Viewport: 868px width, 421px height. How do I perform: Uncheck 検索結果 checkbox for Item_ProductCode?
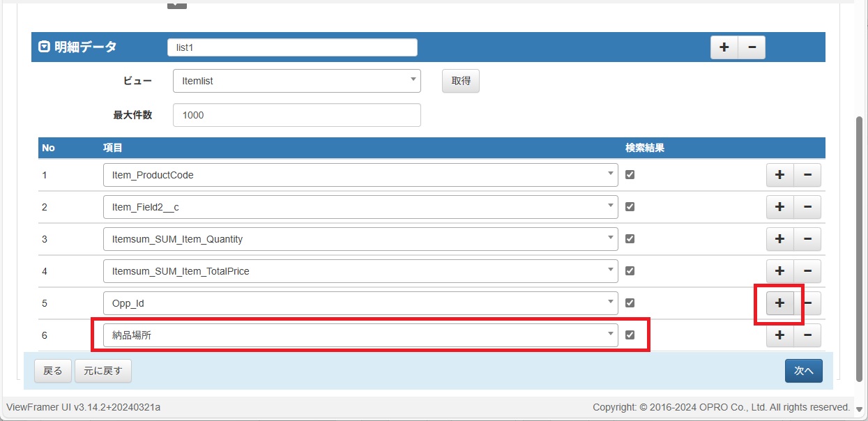(630, 175)
